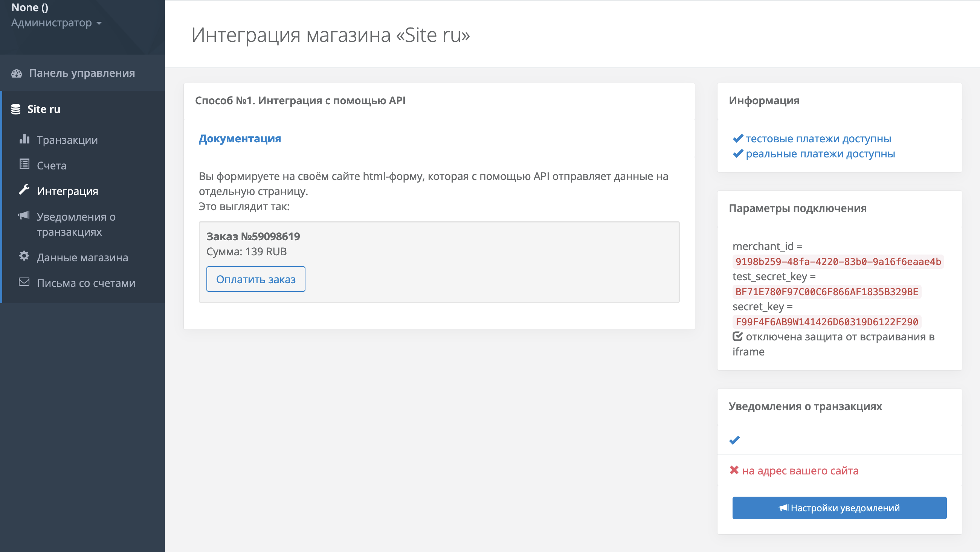Open Панель управления in the sidebar
Viewport: 980px width, 552px height.
click(82, 73)
